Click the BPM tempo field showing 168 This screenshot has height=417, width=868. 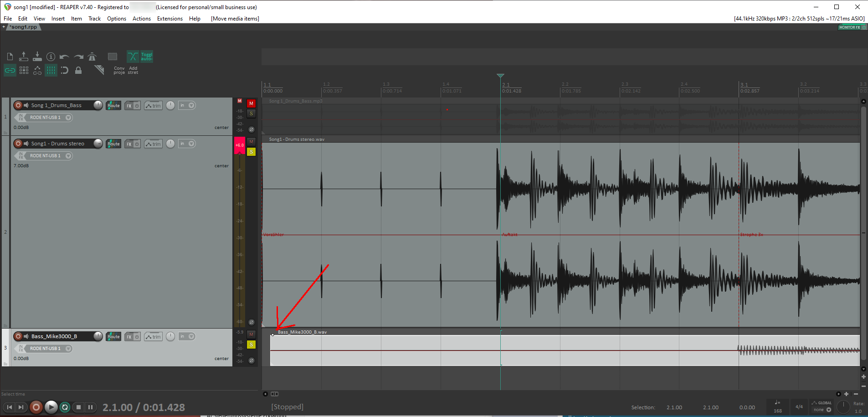[x=778, y=407]
